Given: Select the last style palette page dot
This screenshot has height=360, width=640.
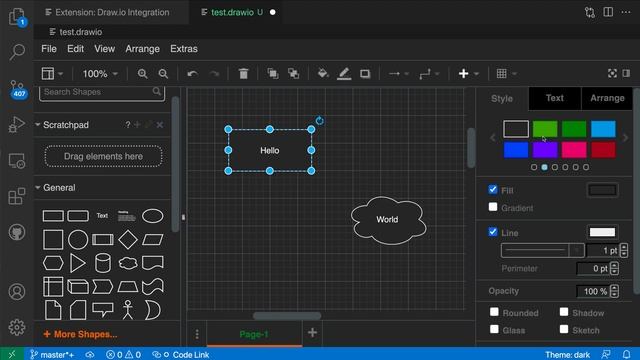Looking at the screenshot, I should tap(586, 167).
